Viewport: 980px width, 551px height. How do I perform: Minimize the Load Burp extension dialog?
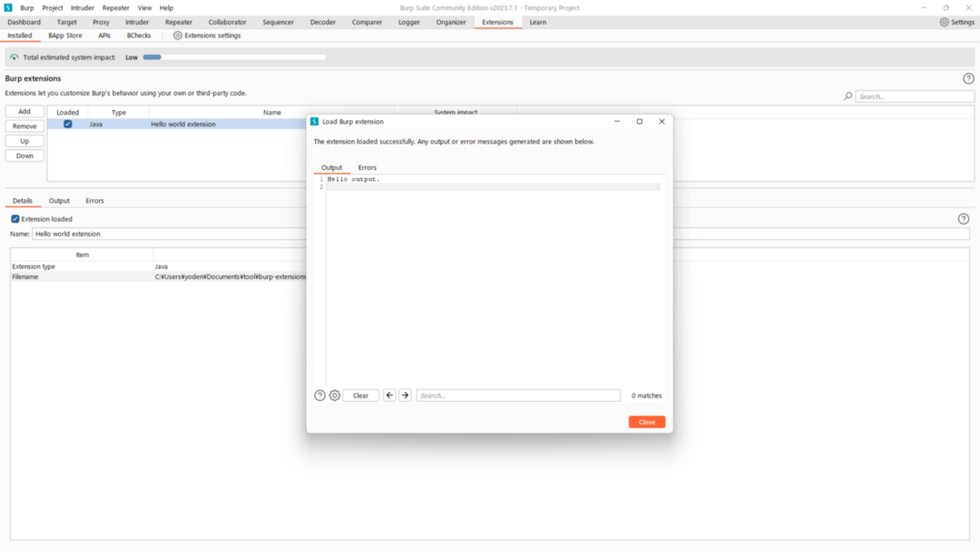pyautogui.click(x=617, y=121)
